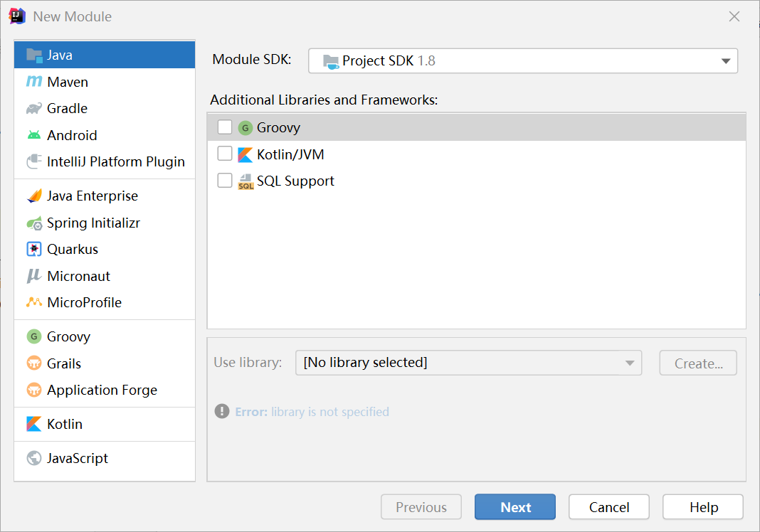Choose Gradle module type

(x=105, y=108)
